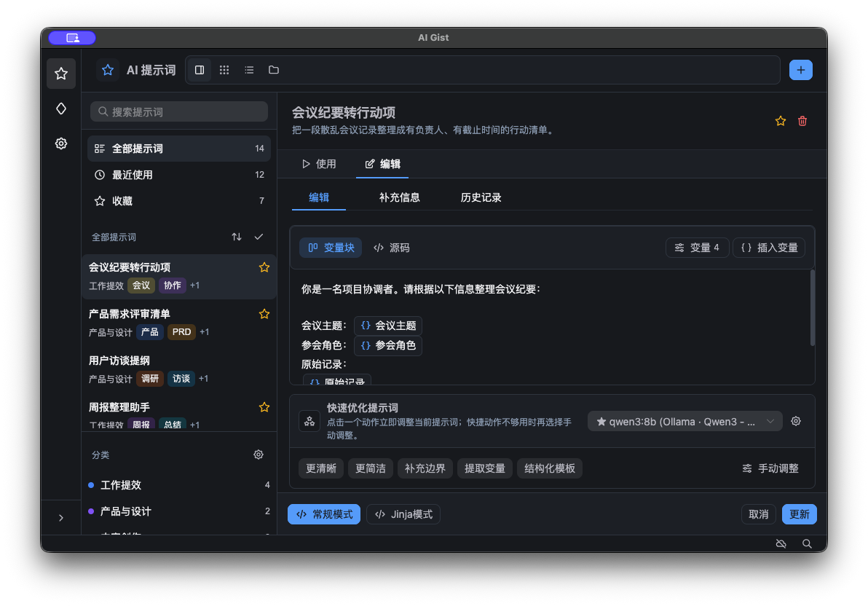Click the editor vertical scrollbar

pos(812,308)
